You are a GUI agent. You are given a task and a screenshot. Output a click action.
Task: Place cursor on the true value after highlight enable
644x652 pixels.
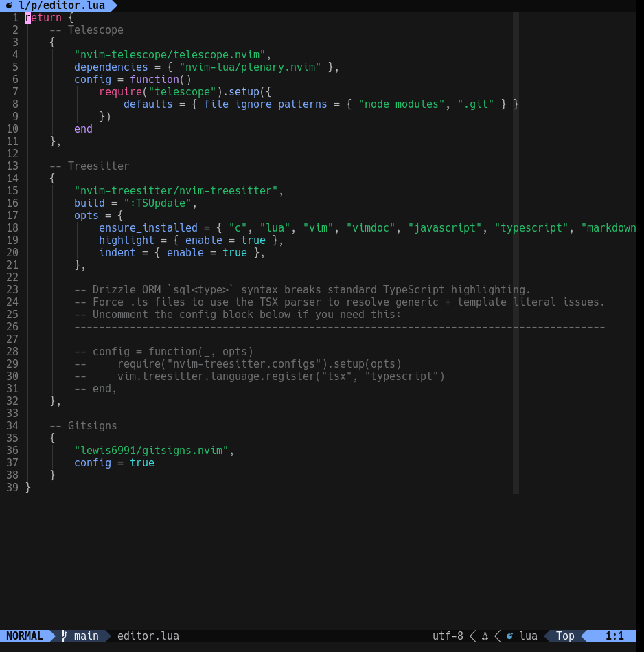click(253, 240)
